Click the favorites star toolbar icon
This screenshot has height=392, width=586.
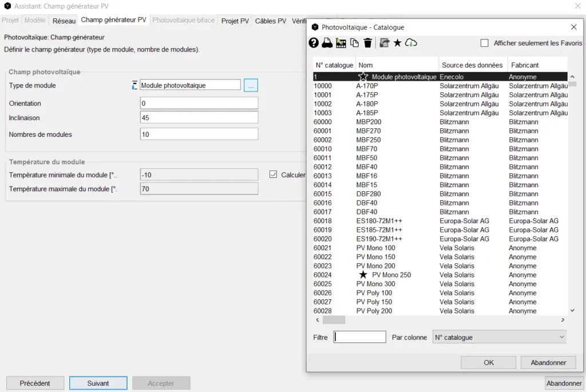tap(397, 43)
